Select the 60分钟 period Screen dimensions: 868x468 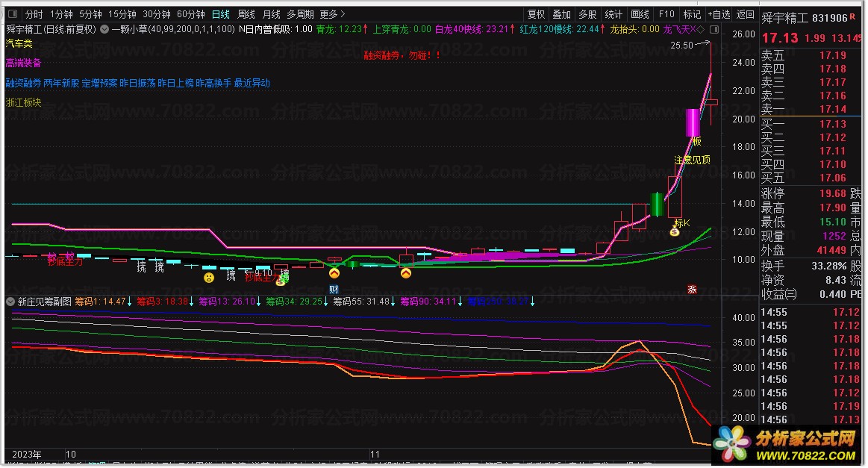coord(191,14)
